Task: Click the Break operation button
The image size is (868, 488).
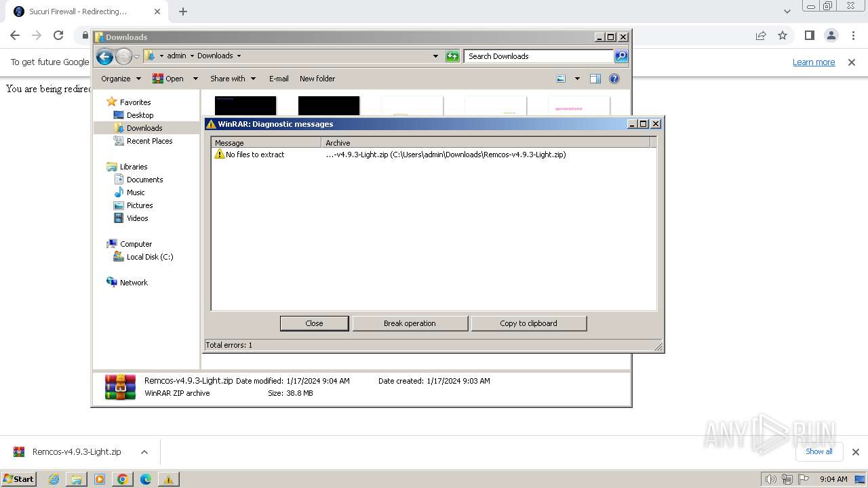Action: point(410,323)
